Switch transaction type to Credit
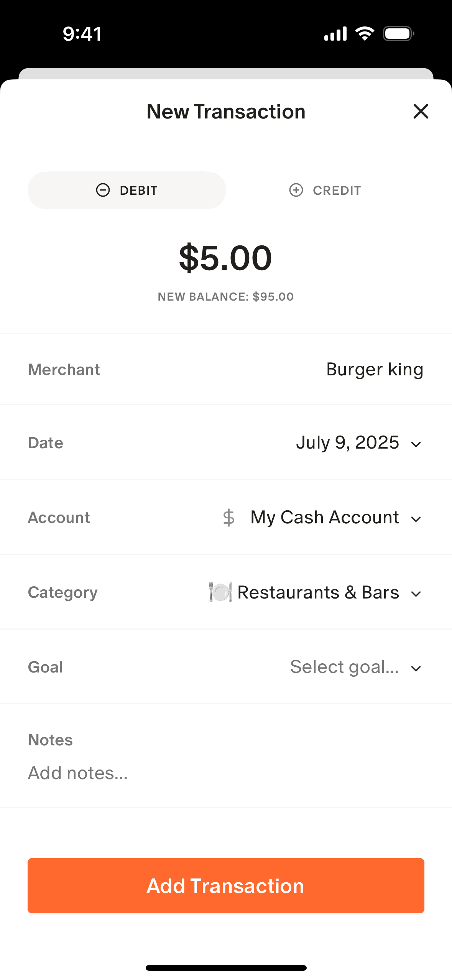The width and height of the screenshot is (452, 980). click(x=325, y=190)
